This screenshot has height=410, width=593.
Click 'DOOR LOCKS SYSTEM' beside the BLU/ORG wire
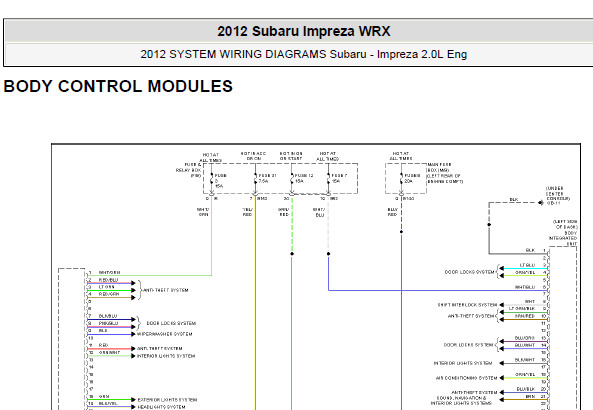[469, 345]
